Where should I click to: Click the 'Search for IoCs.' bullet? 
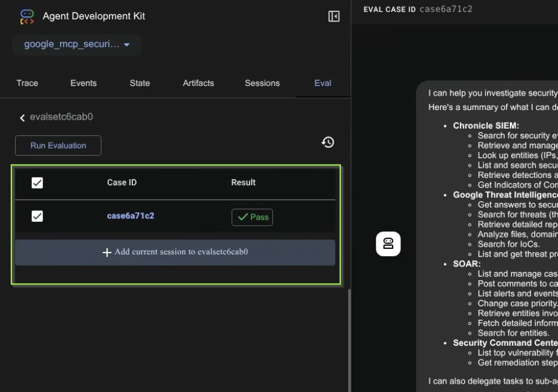pyautogui.click(x=509, y=244)
